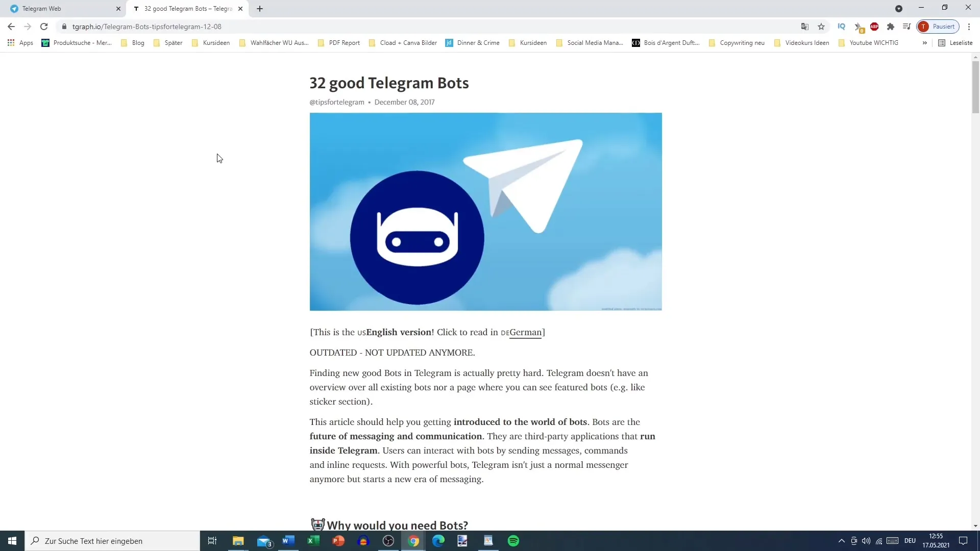This screenshot has width=980, height=551.
Task: Click the article header image thumbnail
Action: (486, 212)
